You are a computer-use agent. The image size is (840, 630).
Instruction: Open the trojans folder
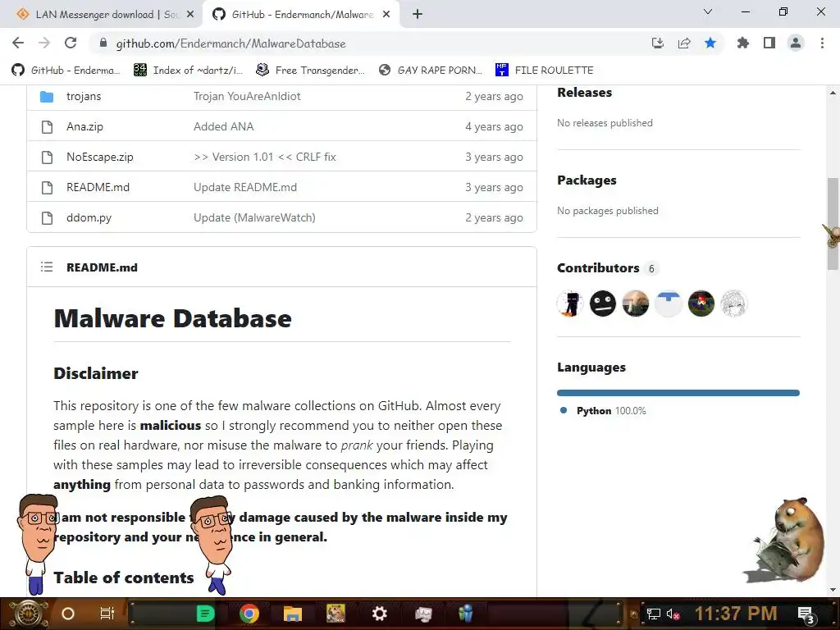pyautogui.click(x=84, y=97)
